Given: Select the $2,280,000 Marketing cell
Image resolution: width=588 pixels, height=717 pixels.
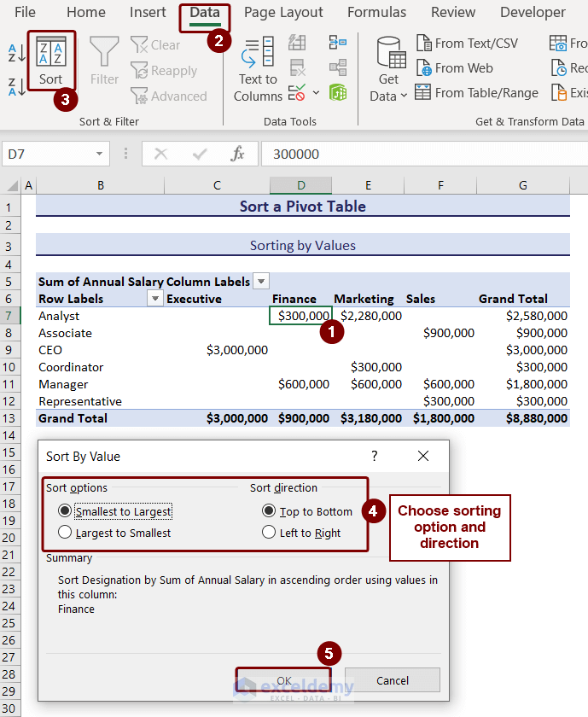Looking at the screenshot, I should pyautogui.click(x=368, y=316).
